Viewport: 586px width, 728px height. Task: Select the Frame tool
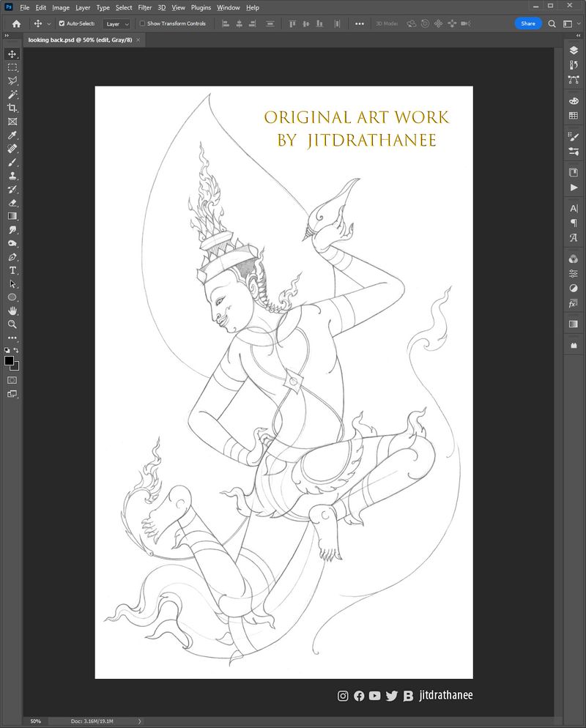(12, 122)
